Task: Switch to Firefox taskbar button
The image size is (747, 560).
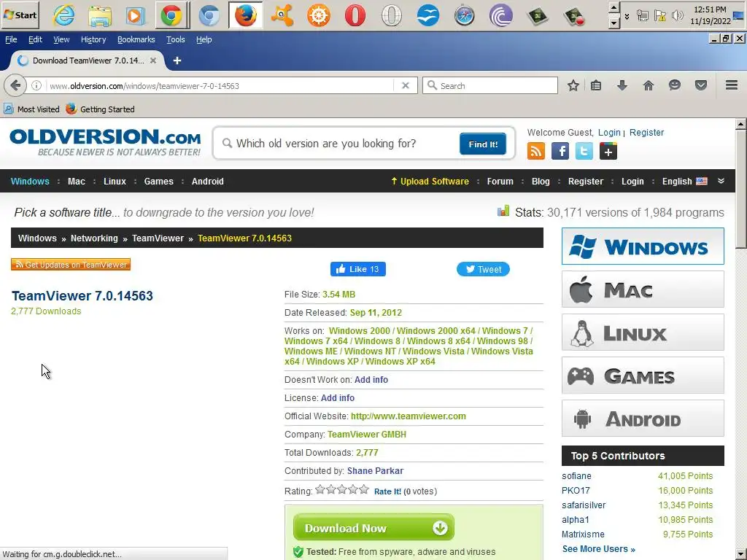Action: (x=246, y=15)
